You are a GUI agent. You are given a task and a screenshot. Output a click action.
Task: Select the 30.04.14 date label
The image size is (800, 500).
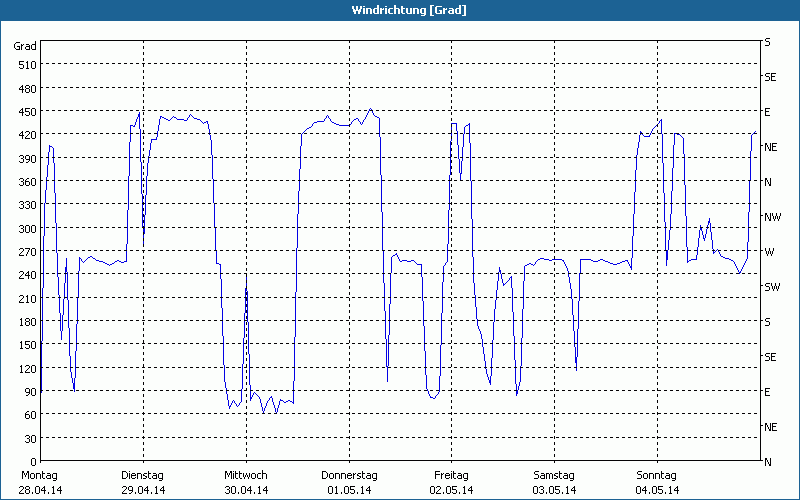pos(245,490)
